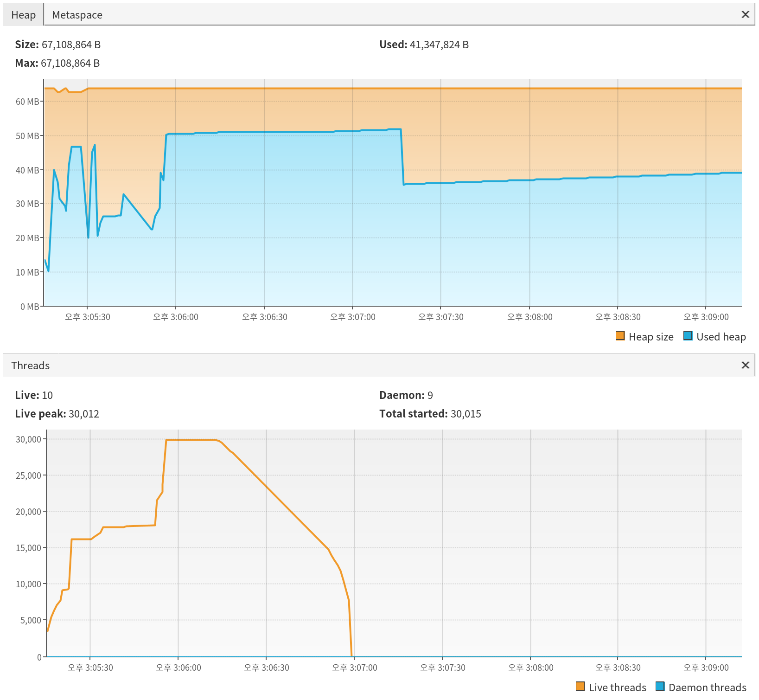
Task: Click the Live threads orange legend swatch
Action: 580,687
